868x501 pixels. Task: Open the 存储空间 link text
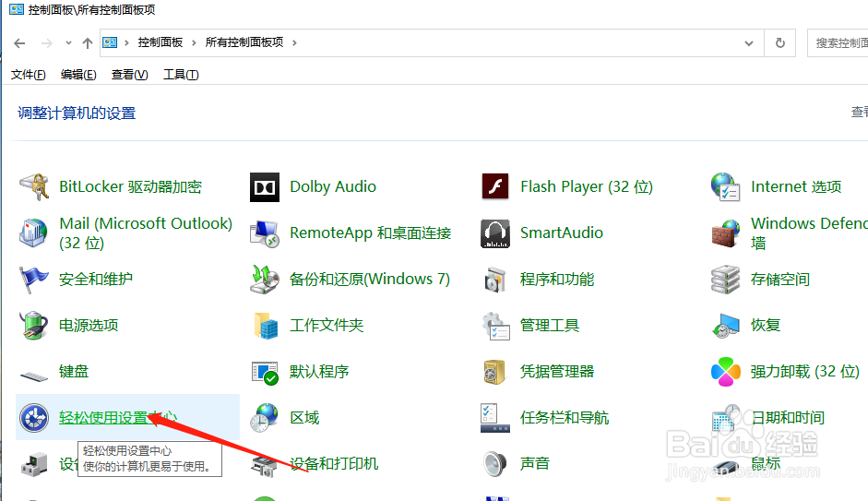[780, 279]
